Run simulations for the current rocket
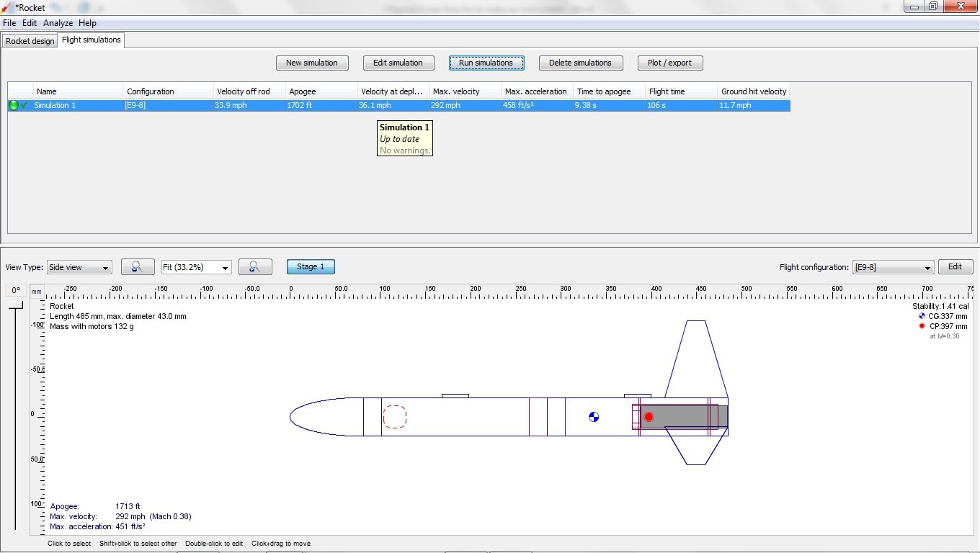The width and height of the screenshot is (980, 553). [x=486, y=63]
